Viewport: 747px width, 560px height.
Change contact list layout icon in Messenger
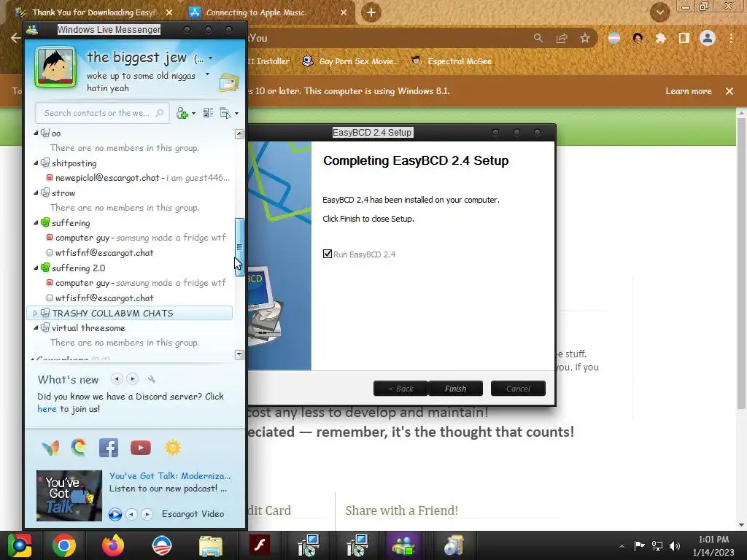[x=208, y=113]
